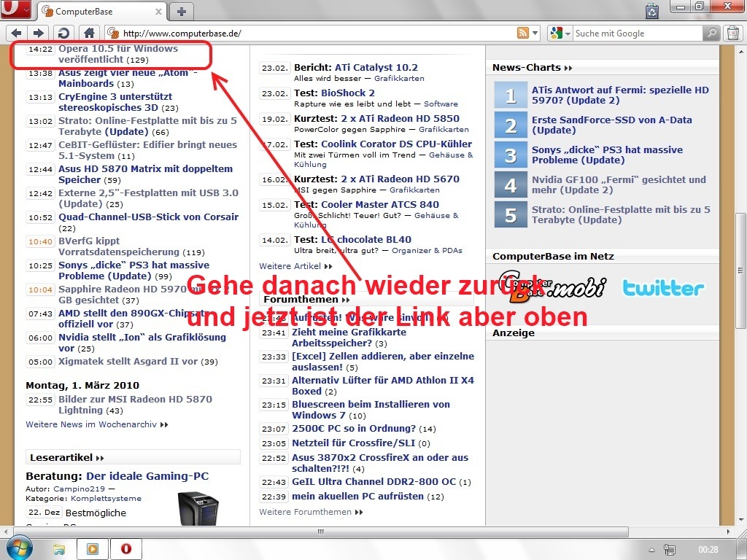
Task: Open ATi Catalyst 10.2 report
Action: tap(376, 68)
